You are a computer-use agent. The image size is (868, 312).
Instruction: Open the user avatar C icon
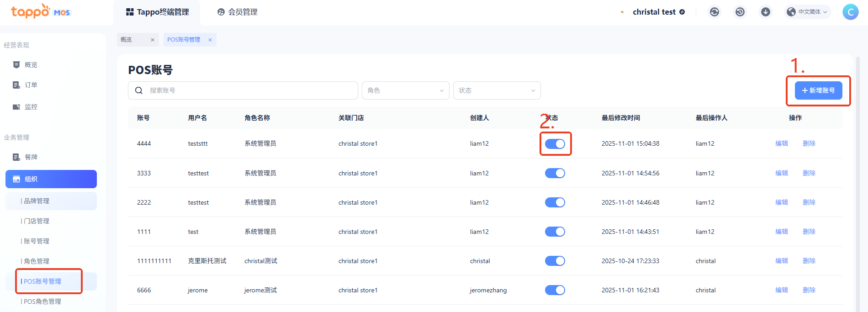click(x=850, y=12)
